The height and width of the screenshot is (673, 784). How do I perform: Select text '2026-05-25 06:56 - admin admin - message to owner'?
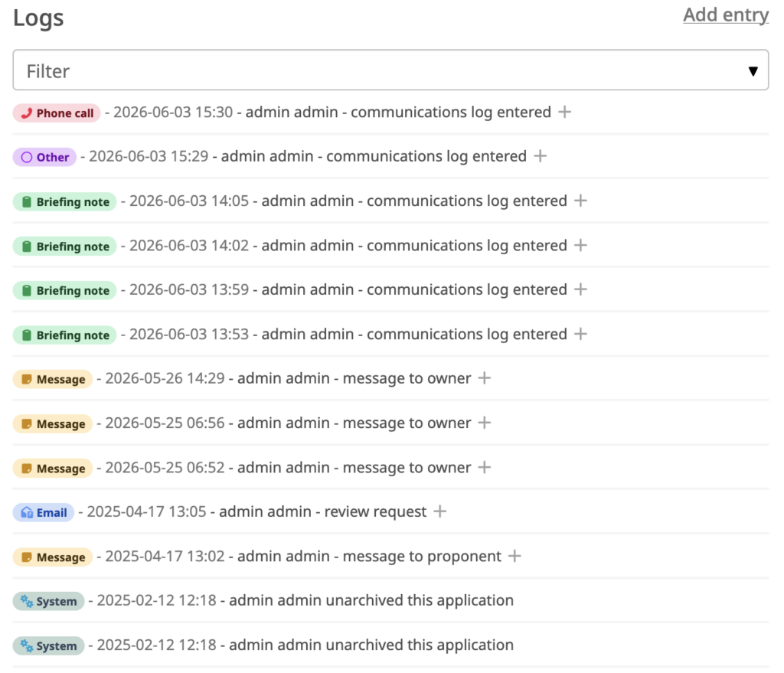[288, 423]
